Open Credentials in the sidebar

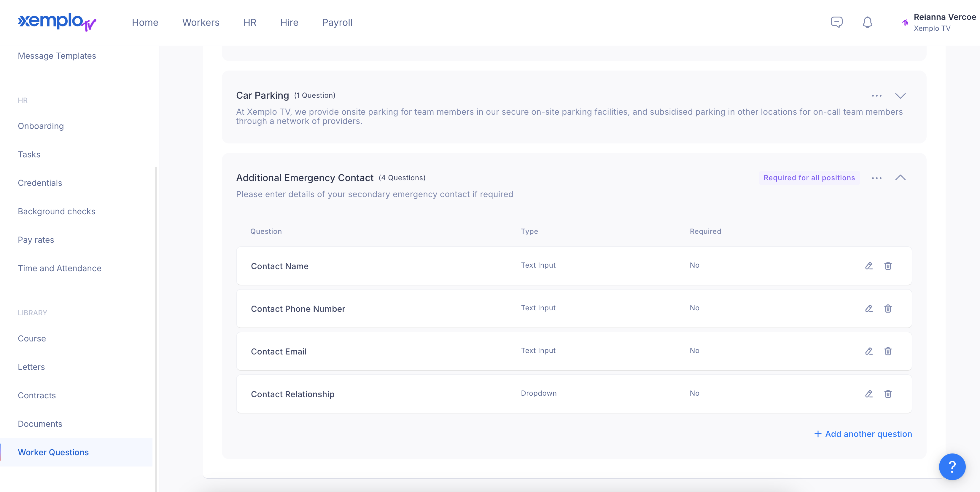[40, 183]
